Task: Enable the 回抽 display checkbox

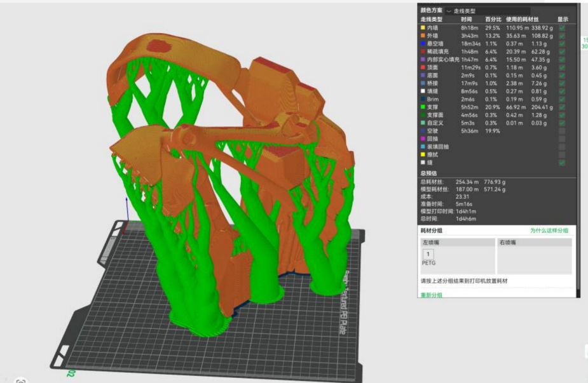Action: [x=562, y=138]
